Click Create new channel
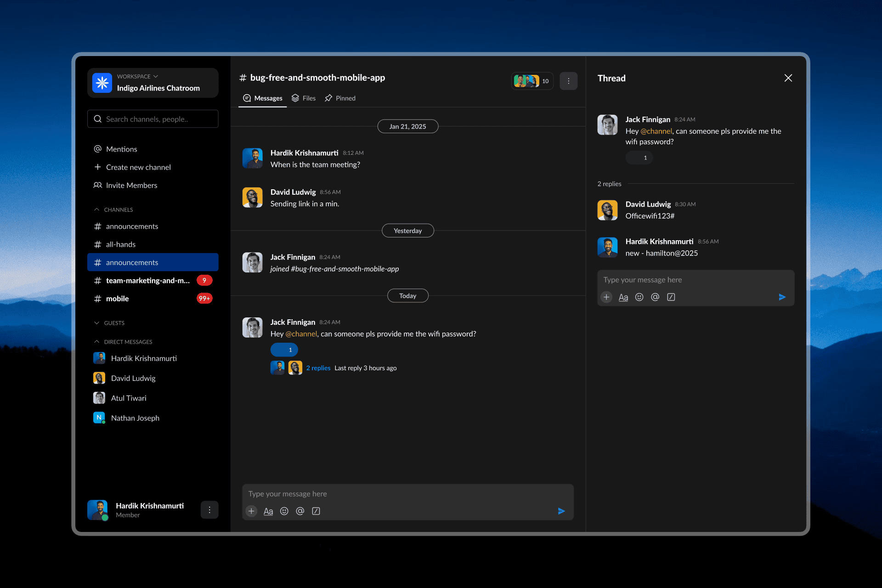This screenshot has width=882, height=588. 138,167
